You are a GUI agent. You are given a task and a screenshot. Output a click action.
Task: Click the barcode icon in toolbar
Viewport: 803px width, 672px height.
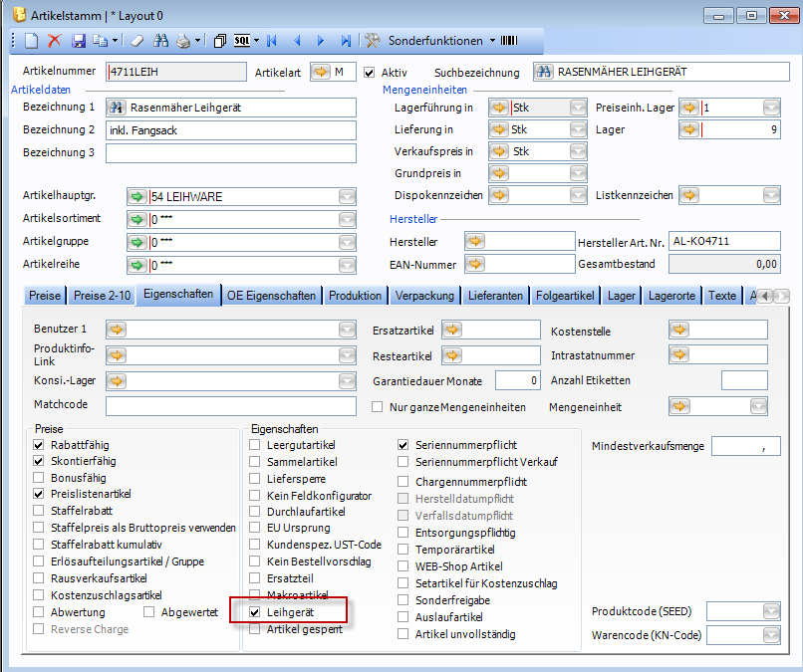click(508, 41)
